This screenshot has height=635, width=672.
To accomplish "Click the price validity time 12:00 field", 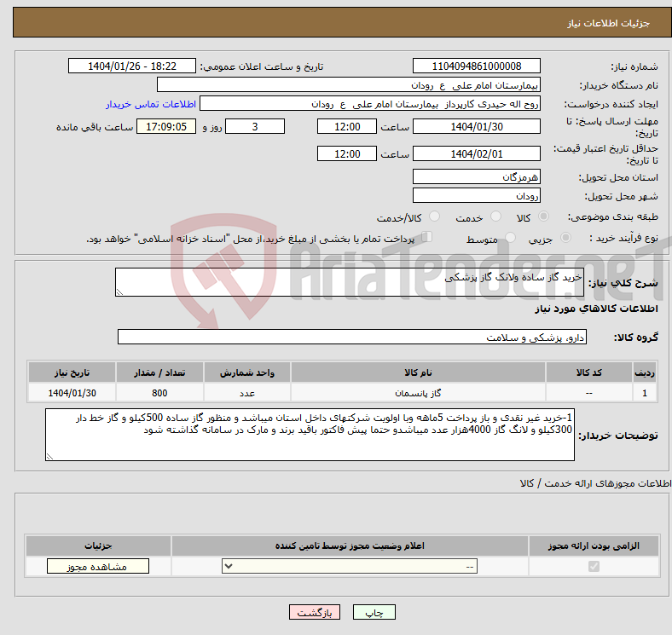I will (x=347, y=153).
